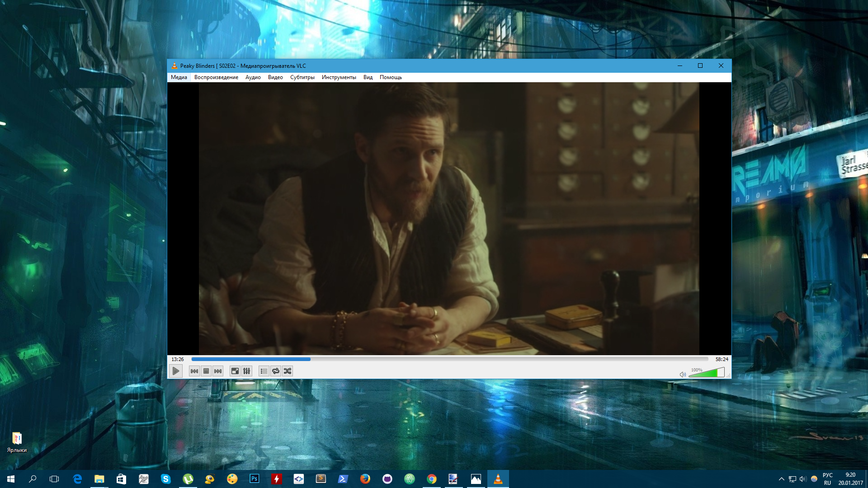Toggle fullscreen video mode
This screenshot has height=488, width=868.
(x=235, y=371)
